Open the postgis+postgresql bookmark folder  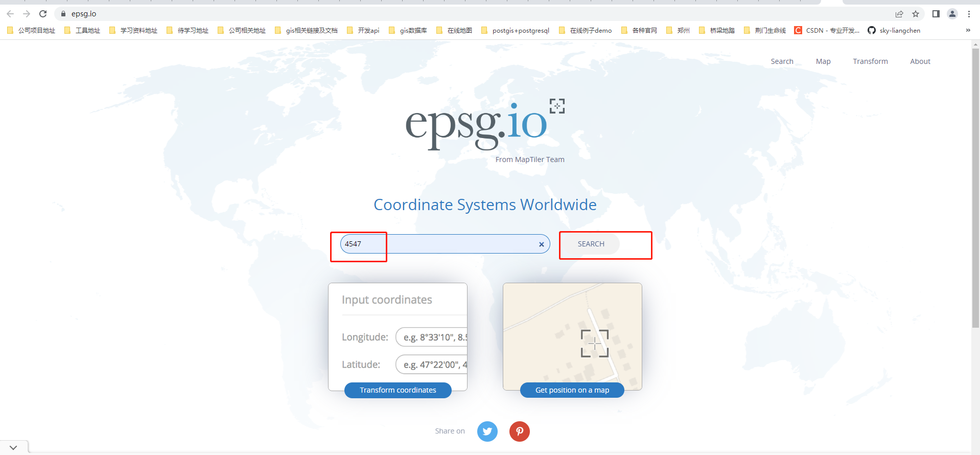(515, 30)
